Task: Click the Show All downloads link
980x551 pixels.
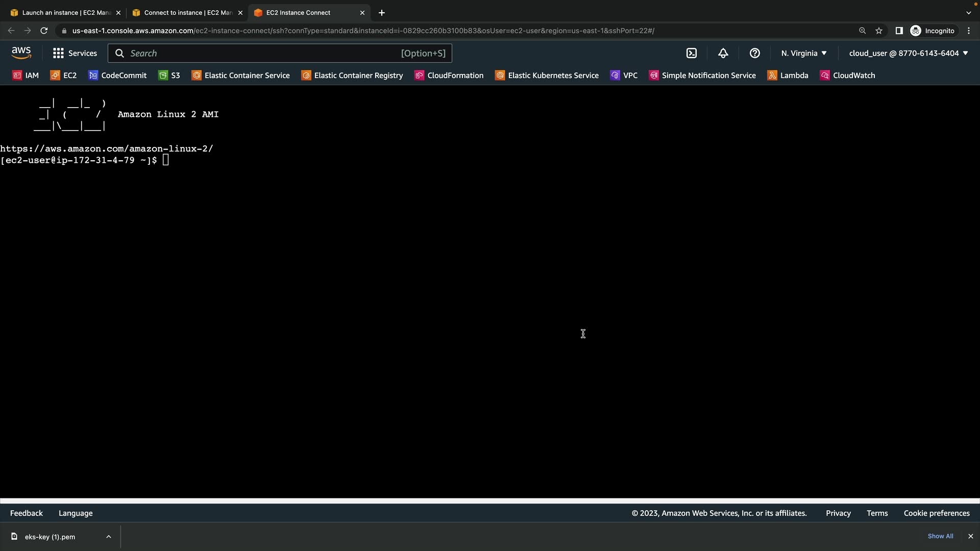Action: tap(940, 536)
